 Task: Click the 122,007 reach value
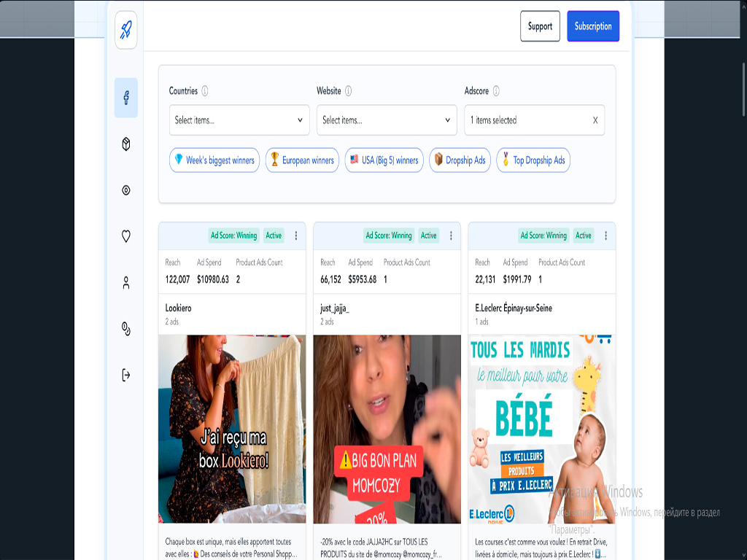click(x=177, y=279)
